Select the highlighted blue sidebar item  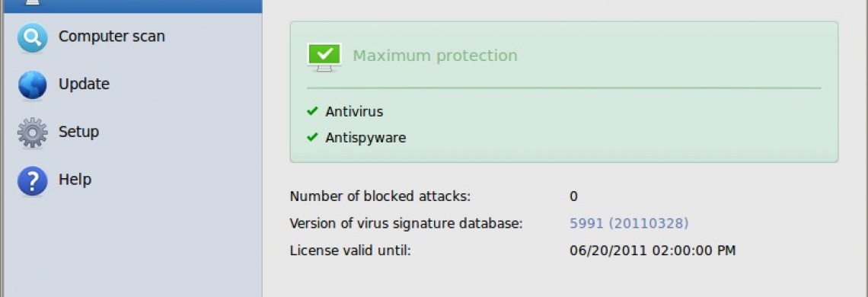[132, 6]
